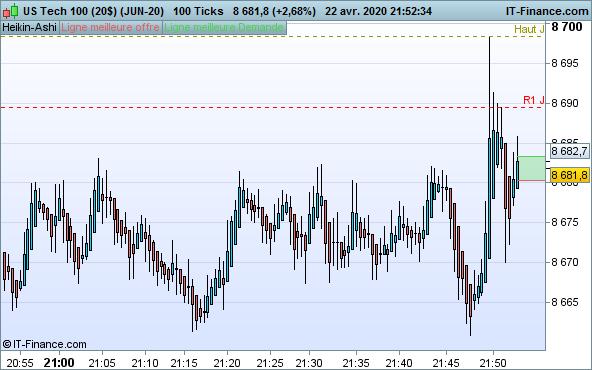
Task: Click the 8 665 price axis label
Action: click(x=565, y=302)
